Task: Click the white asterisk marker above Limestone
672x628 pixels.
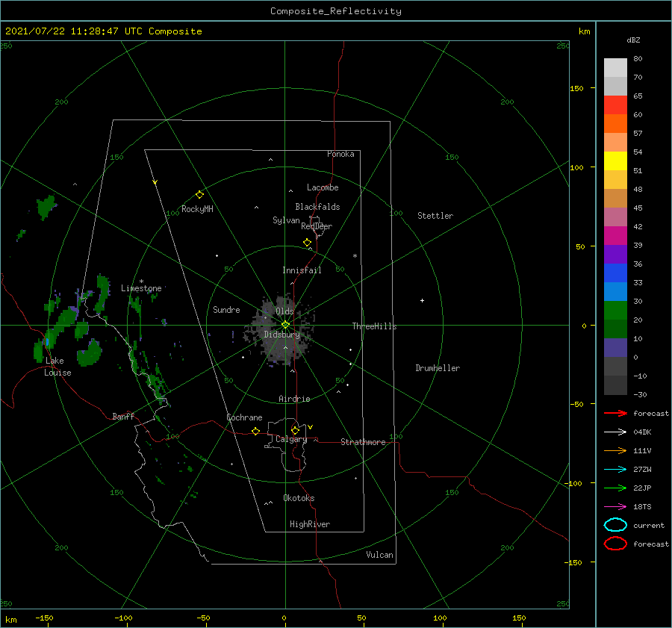Action: (x=141, y=282)
